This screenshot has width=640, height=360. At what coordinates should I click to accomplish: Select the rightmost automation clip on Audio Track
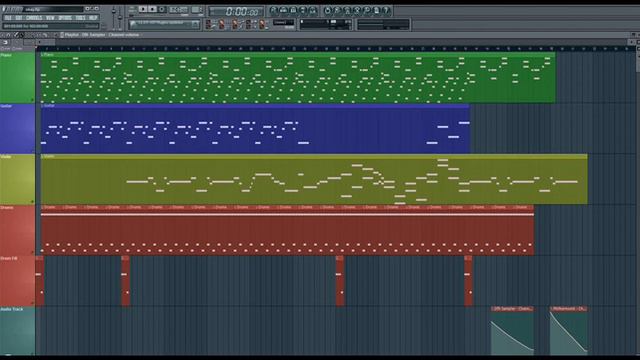point(569,331)
